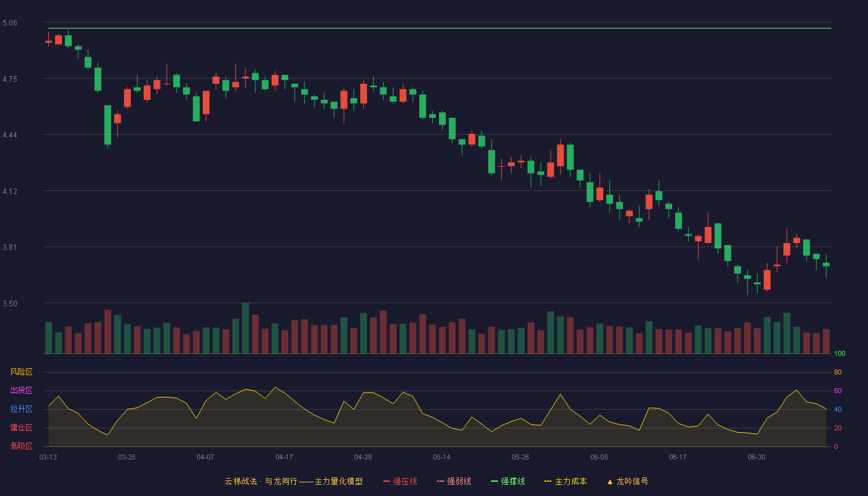
Task: Select the 低吸区 zone label
Action: (21, 446)
